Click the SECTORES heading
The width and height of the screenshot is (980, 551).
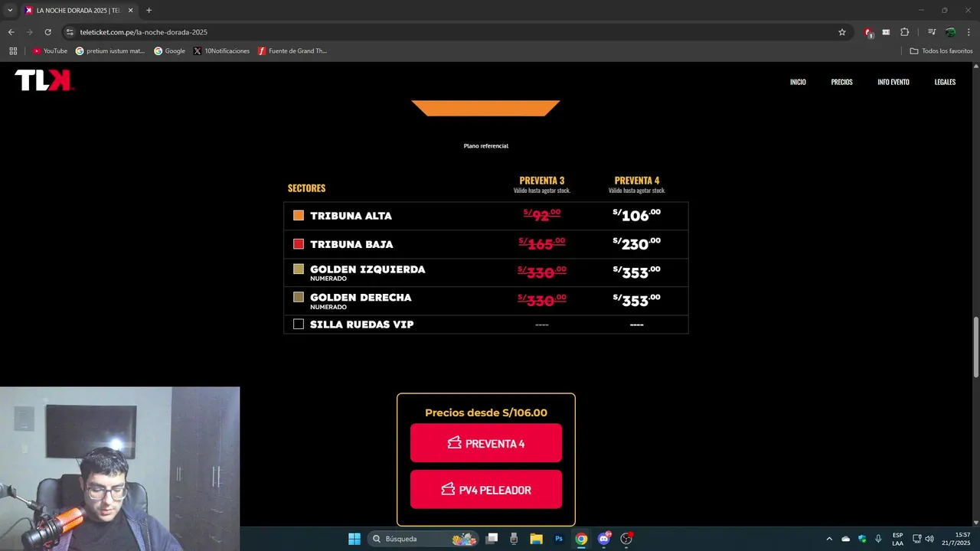click(x=306, y=188)
